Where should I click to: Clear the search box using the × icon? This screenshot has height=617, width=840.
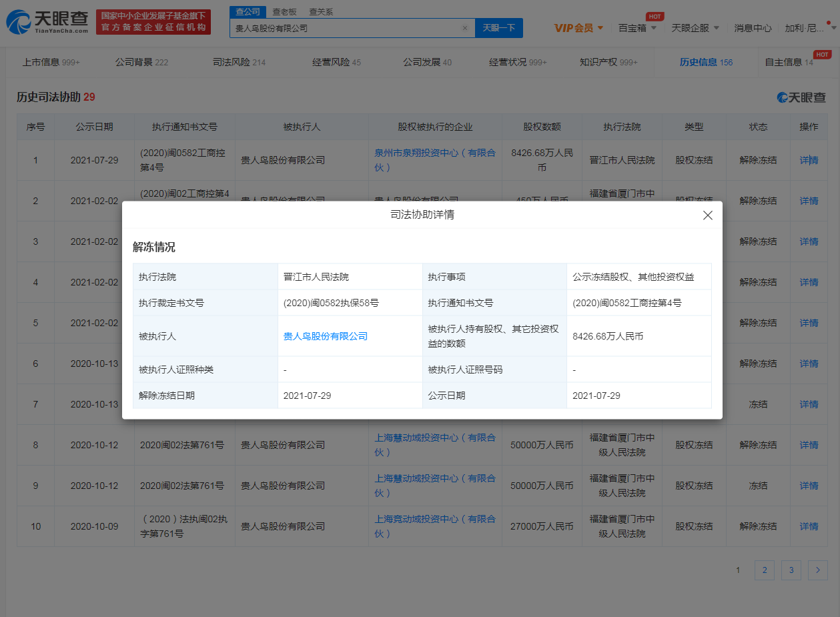pyautogui.click(x=466, y=27)
